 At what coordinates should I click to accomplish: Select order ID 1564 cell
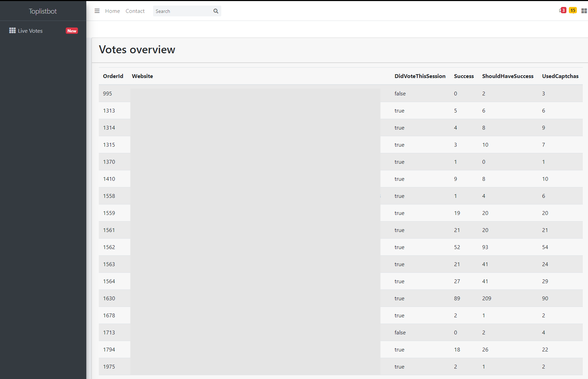coord(109,281)
